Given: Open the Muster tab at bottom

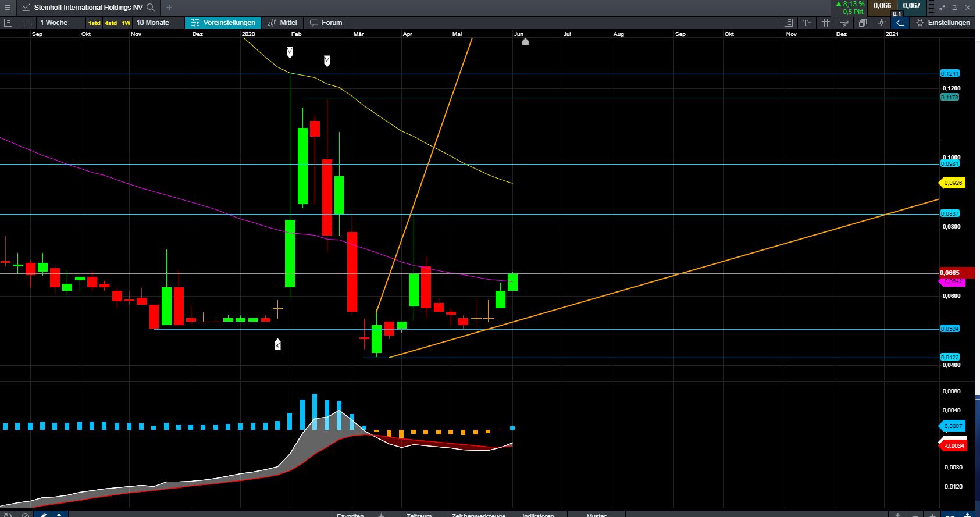Looking at the screenshot, I should click(x=596, y=515).
